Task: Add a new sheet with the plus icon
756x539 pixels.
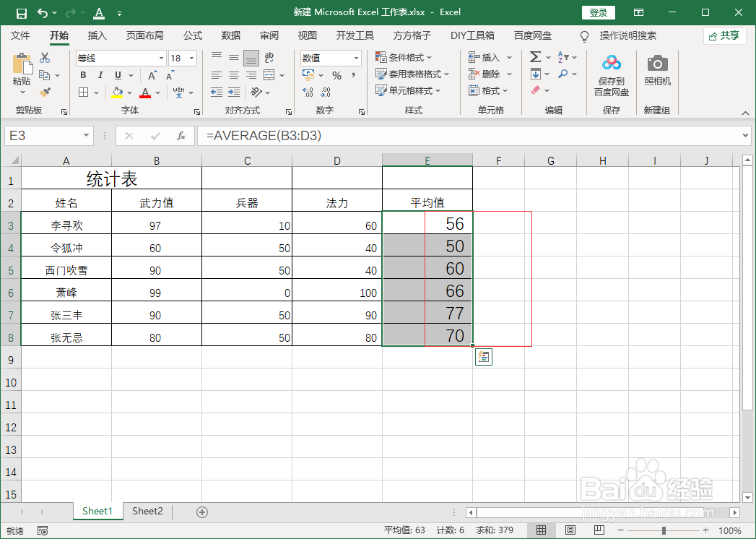Action: (202, 512)
